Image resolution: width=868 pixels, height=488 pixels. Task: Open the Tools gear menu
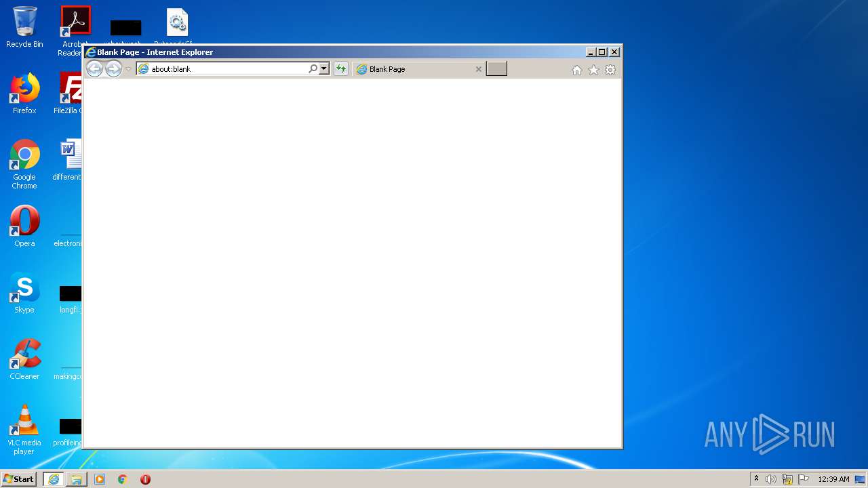(610, 70)
